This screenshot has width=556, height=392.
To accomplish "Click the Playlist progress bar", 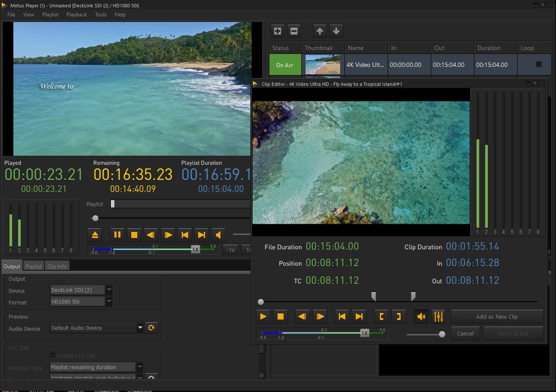I will point(180,204).
